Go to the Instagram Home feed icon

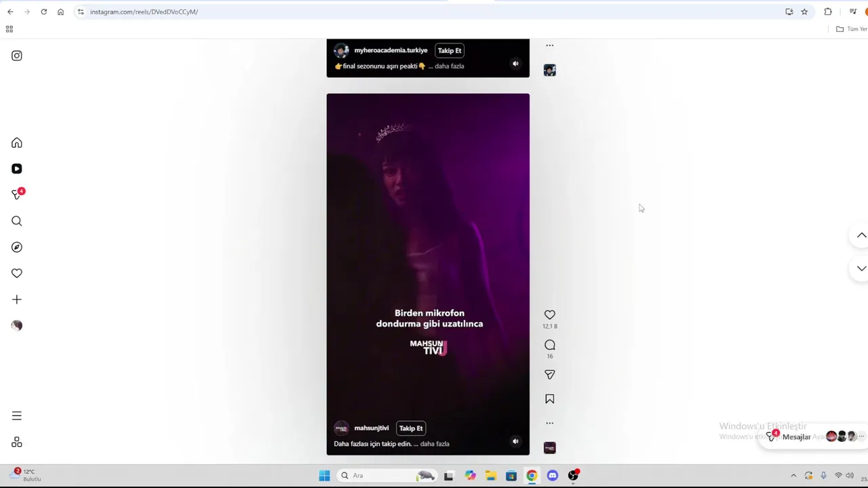(16, 143)
